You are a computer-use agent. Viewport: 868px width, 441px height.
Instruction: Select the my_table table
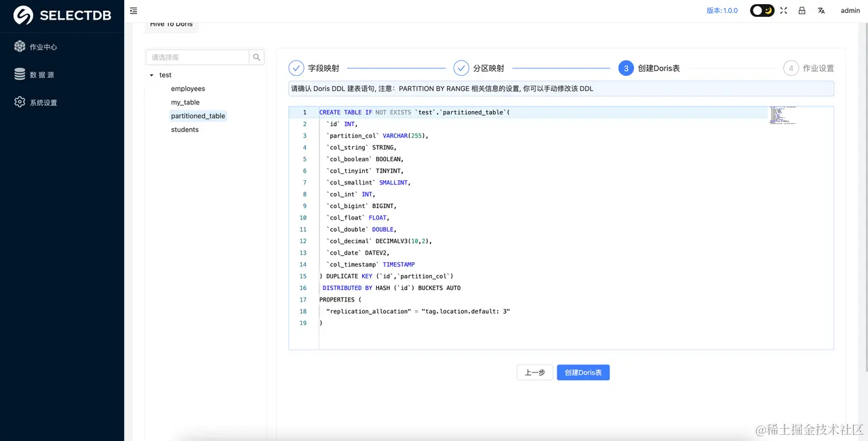185,102
